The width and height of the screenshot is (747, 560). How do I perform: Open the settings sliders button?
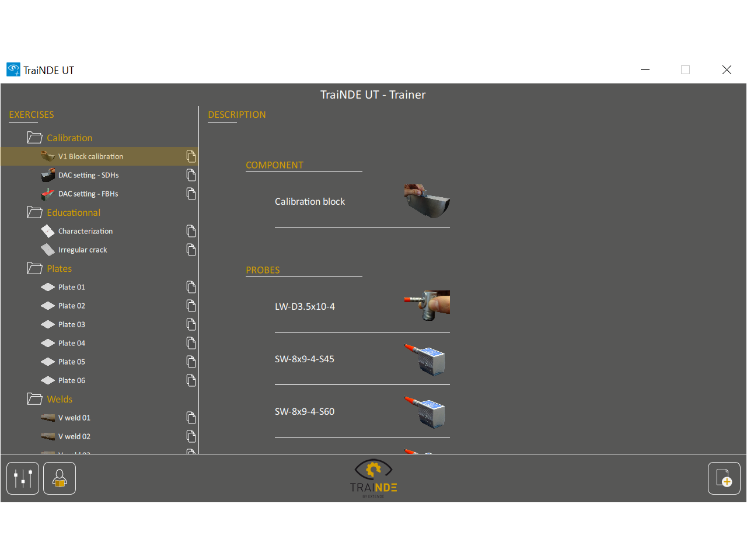coord(23,478)
